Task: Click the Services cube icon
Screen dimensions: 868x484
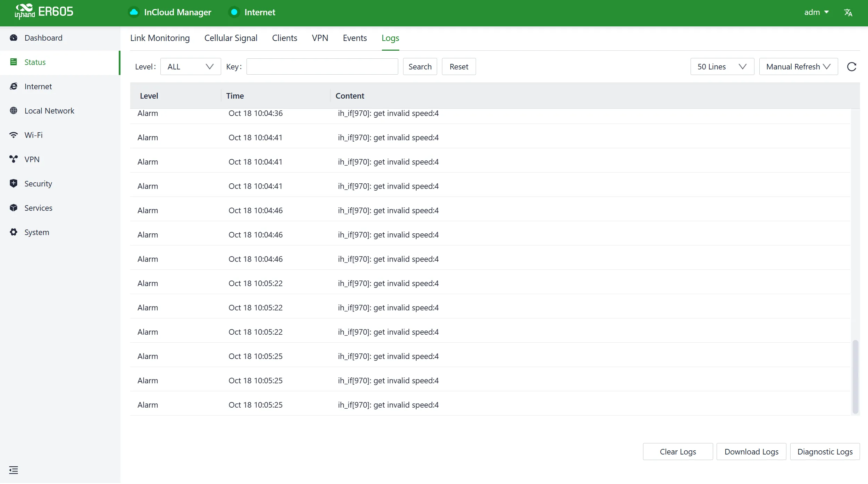Action: [14, 208]
